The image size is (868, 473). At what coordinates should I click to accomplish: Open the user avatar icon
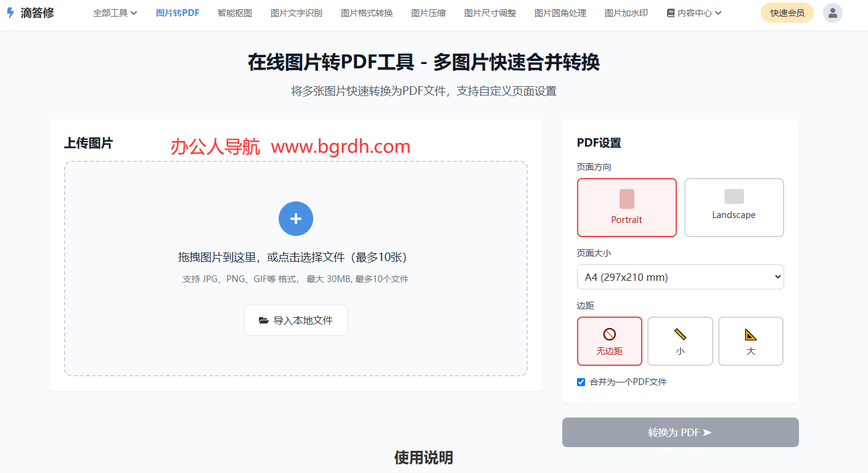[833, 13]
